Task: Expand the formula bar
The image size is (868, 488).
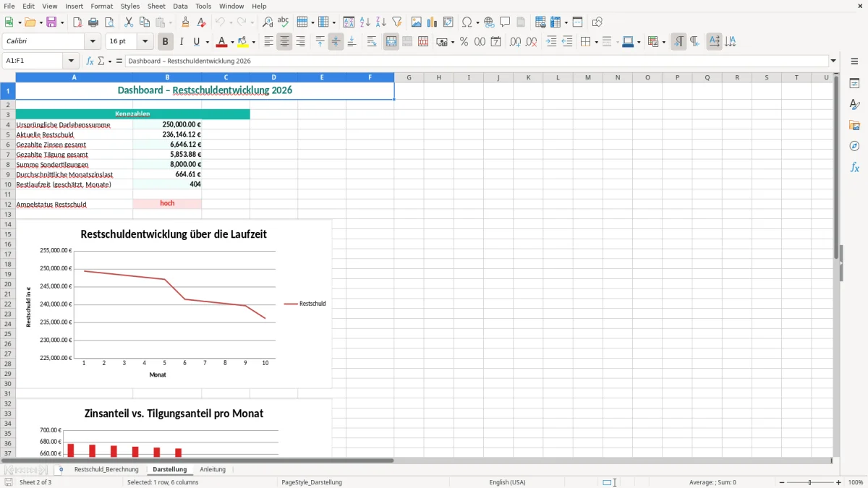Action: coord(833,61)
